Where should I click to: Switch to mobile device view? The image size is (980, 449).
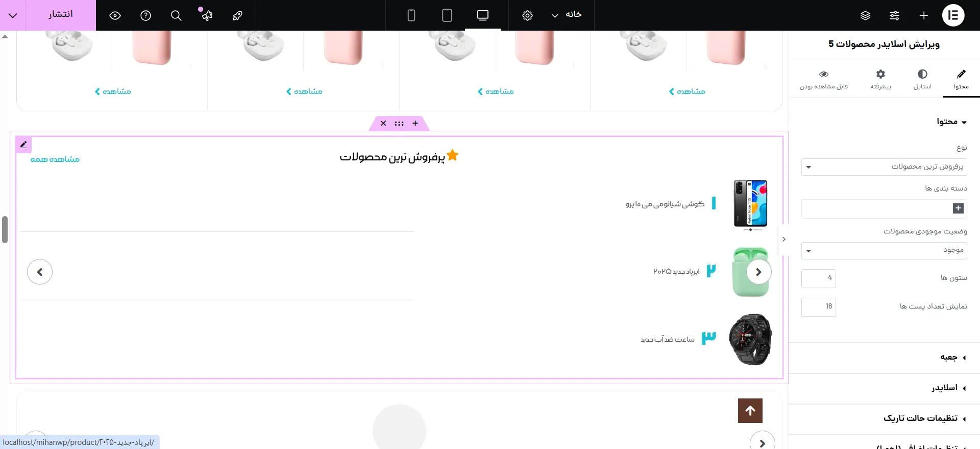pos(411,15)
